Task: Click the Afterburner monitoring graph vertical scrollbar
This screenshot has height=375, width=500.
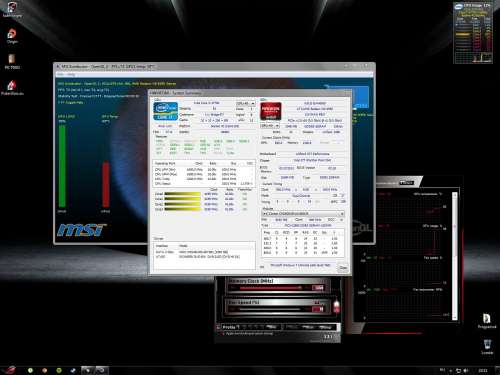Action: pyautogui.click(x=455, y=256)
